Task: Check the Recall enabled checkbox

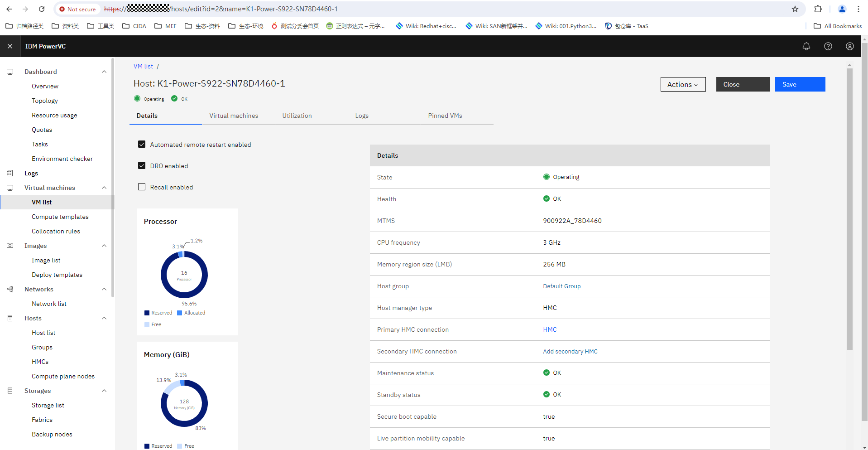Action: click(142, 187)
